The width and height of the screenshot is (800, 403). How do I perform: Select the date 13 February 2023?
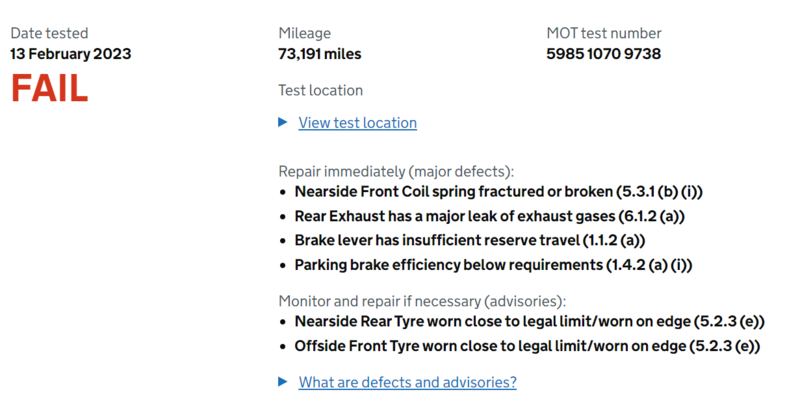click(x=70, y=54)
